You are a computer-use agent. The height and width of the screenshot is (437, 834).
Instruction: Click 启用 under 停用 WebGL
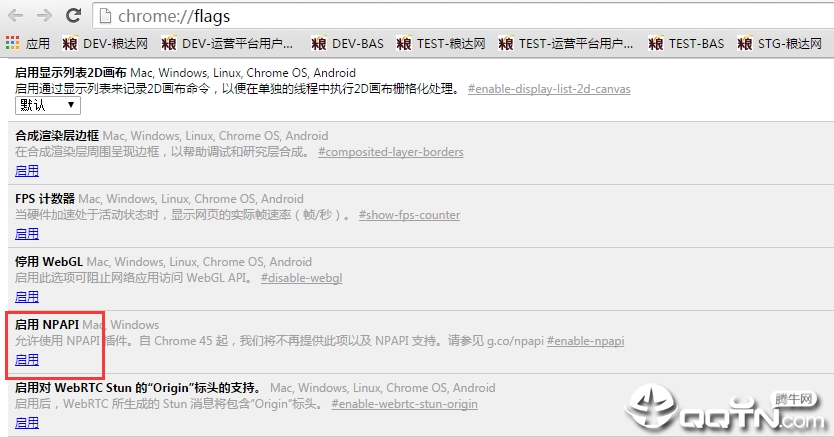(x=27, y=297)
